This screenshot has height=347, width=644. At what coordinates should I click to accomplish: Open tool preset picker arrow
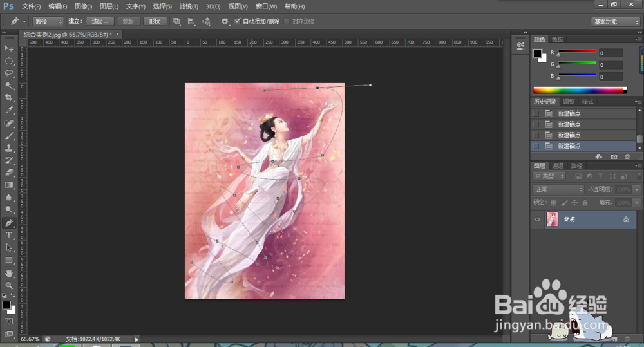click(24, 21)
